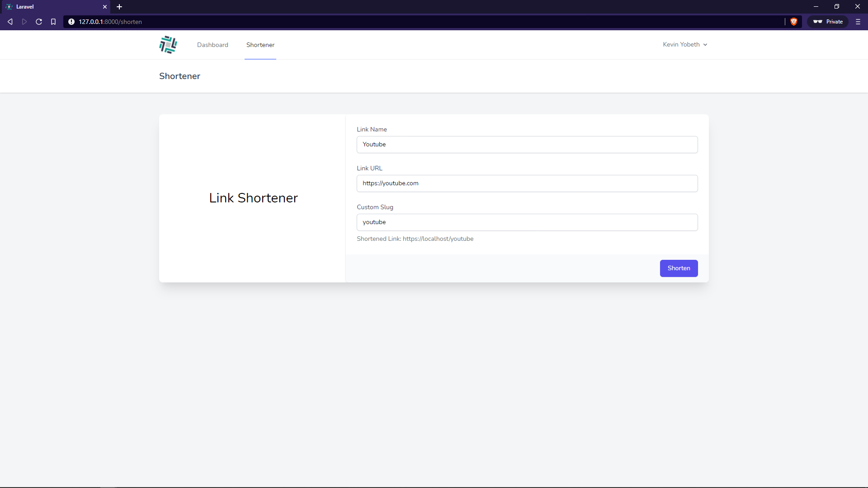This screenshot has height=488, width=868.
Task: Reload the current page
Action: click(39, 22)
